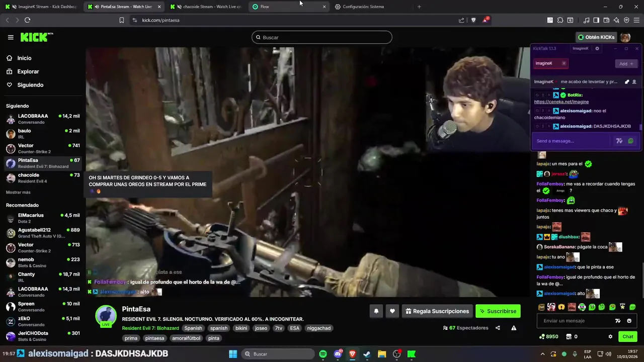Show hidden system tray icons chevron
Screen dimensions: 644x362
click(542, 354)
